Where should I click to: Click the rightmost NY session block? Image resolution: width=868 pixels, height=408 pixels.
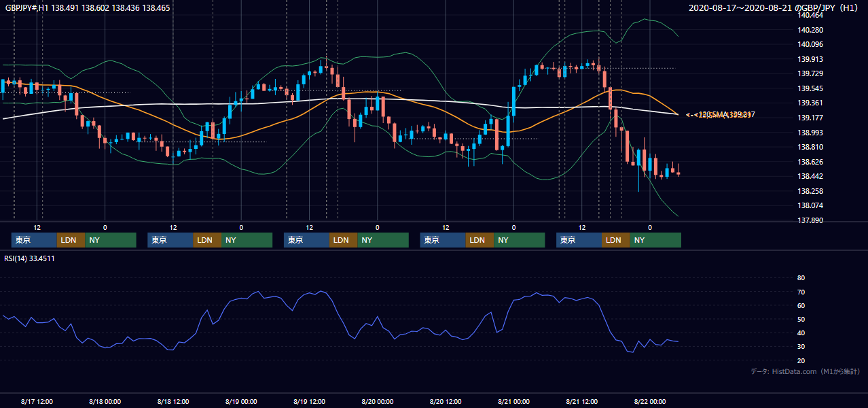pyautogui.click(x=655, y=240)
